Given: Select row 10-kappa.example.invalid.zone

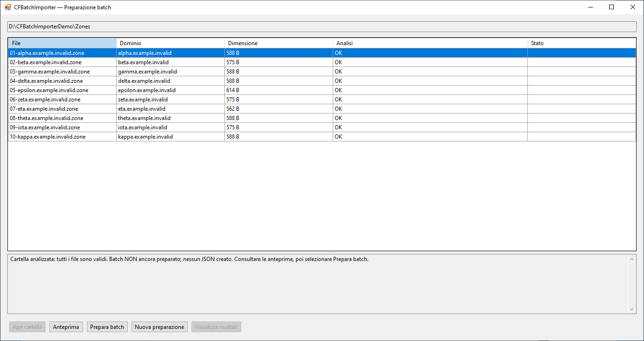Looking at the screenshot, I should pos(322,137).
